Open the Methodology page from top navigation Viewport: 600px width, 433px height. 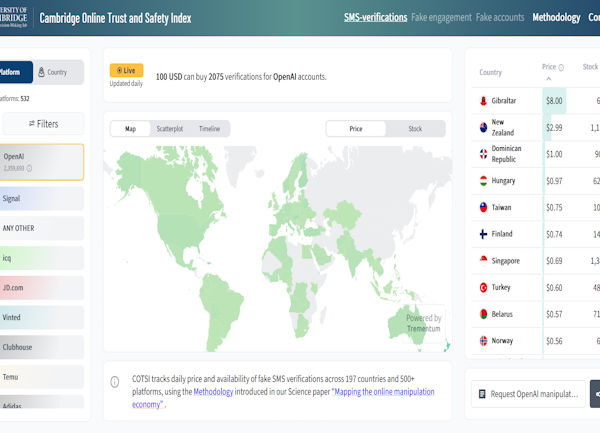tap(556, 18)
